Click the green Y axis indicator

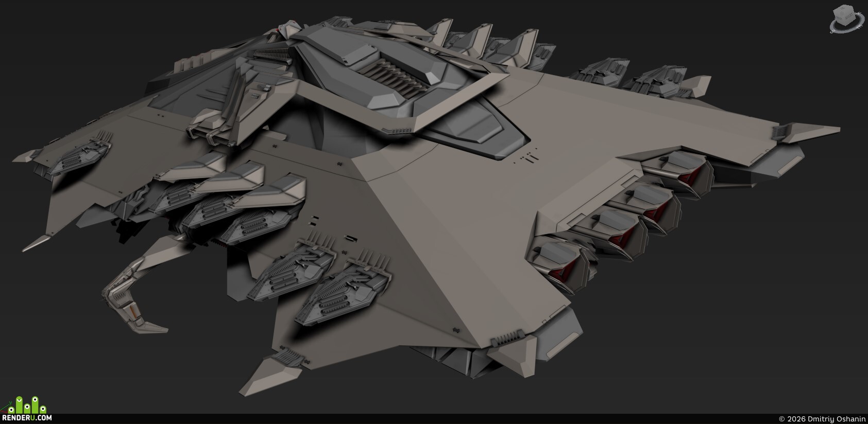pos(11,403)
